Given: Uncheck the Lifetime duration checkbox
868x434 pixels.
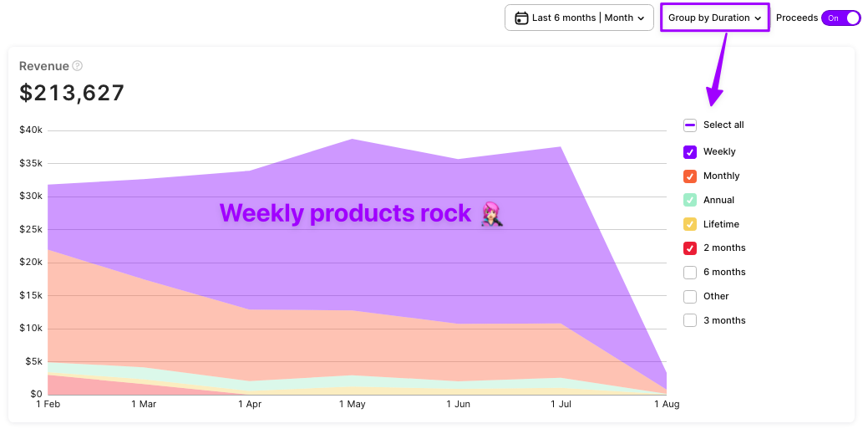Looking at the screenshot, I should (690, 224).
